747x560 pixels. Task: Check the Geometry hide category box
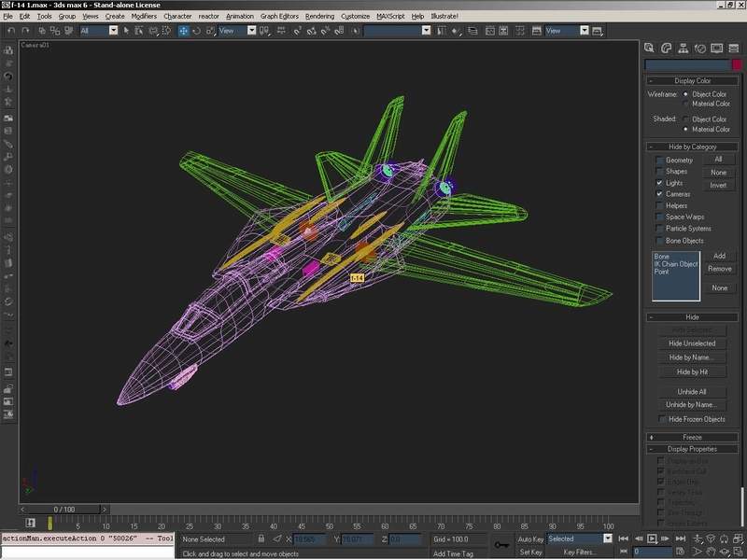pos(659,160)
